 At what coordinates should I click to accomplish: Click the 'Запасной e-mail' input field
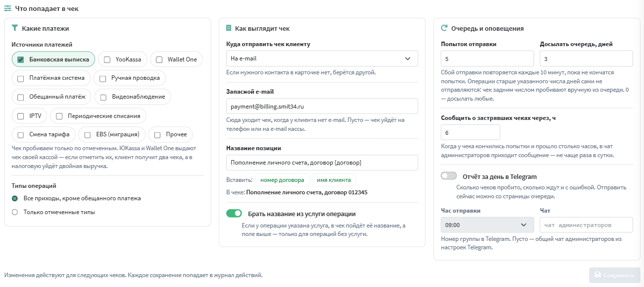[x=322, y=106]
